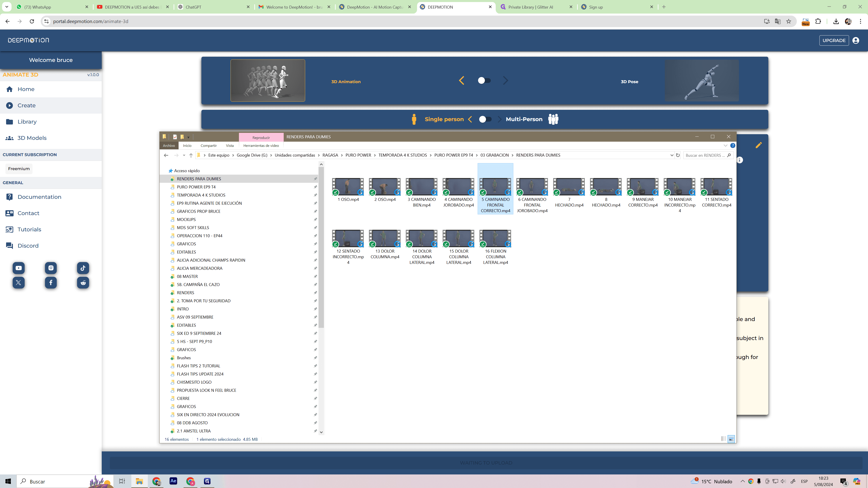
Task: Open Library in the sidebar
Action: coord(51,122)
